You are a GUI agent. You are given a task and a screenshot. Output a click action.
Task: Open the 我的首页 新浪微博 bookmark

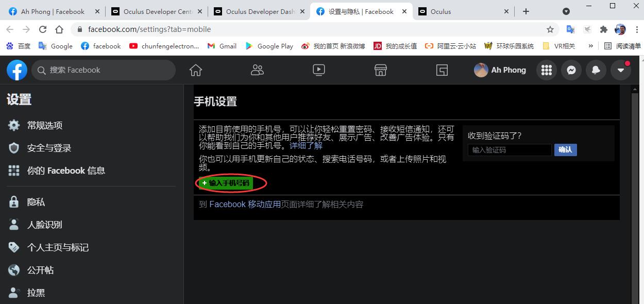pyautogui.click(x=333, y=46)
